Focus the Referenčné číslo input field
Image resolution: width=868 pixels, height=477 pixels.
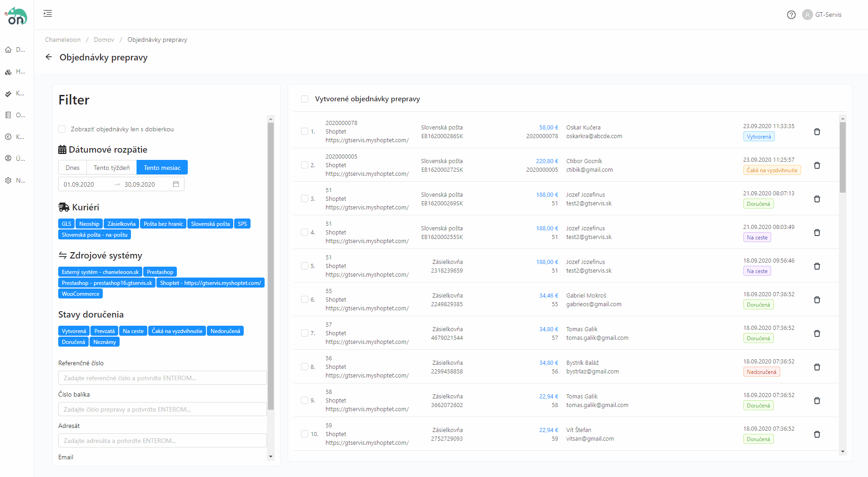[x=162, y=378]
